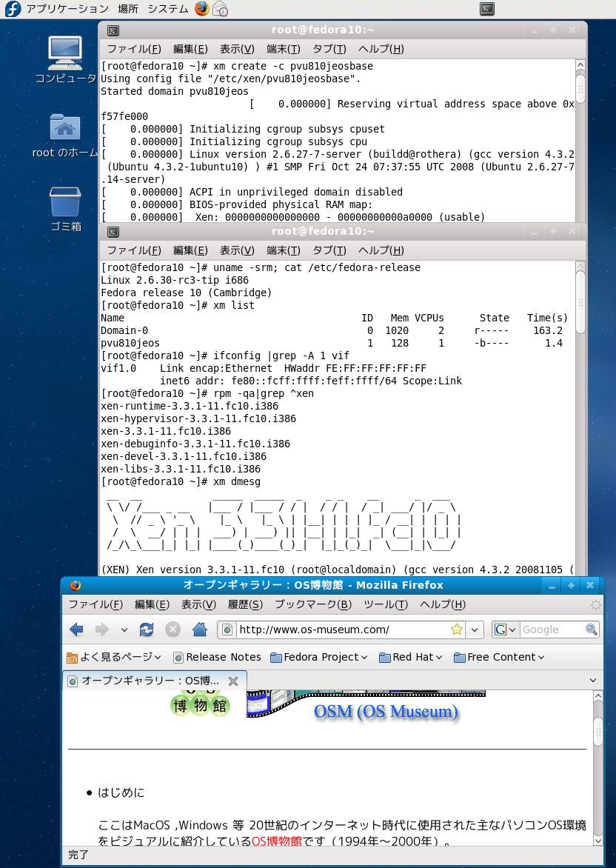Launch Firefox from the top panel
The width and height of the screenshot is (616, 868).
pos(202,8)
